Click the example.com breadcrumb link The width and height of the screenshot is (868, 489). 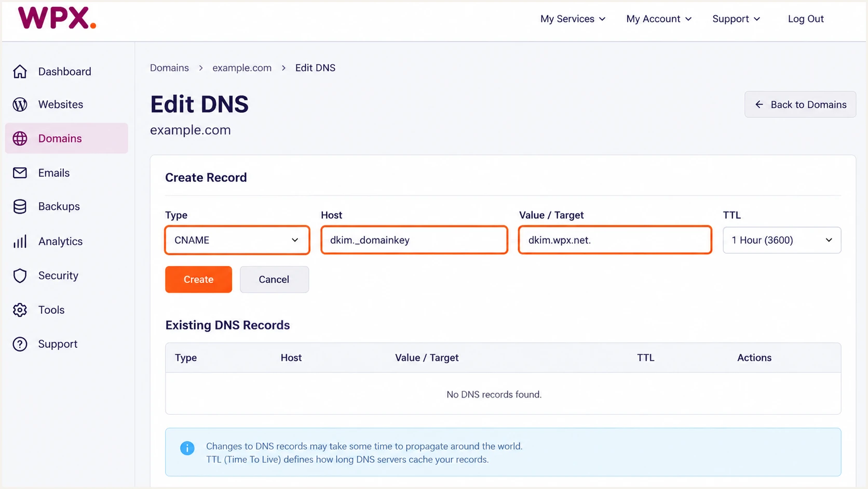click(x=242, y=68)
